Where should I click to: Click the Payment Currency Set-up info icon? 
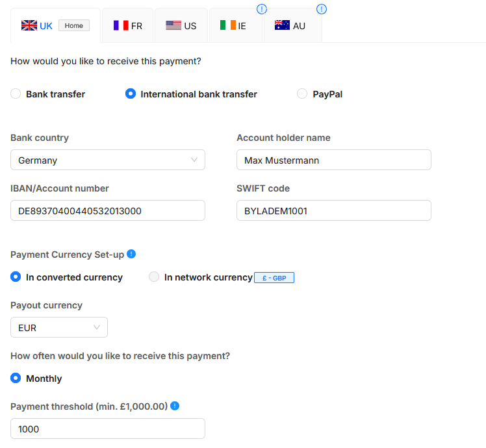click(x=131, y=254)
